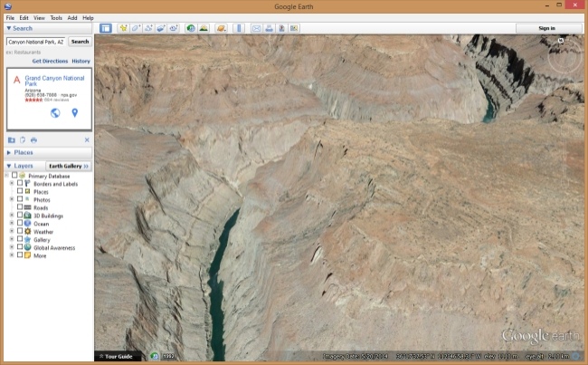Expand the Borders and Labels node
The width and height of the screenshot is (588, 365).
(x=12, y=183)
